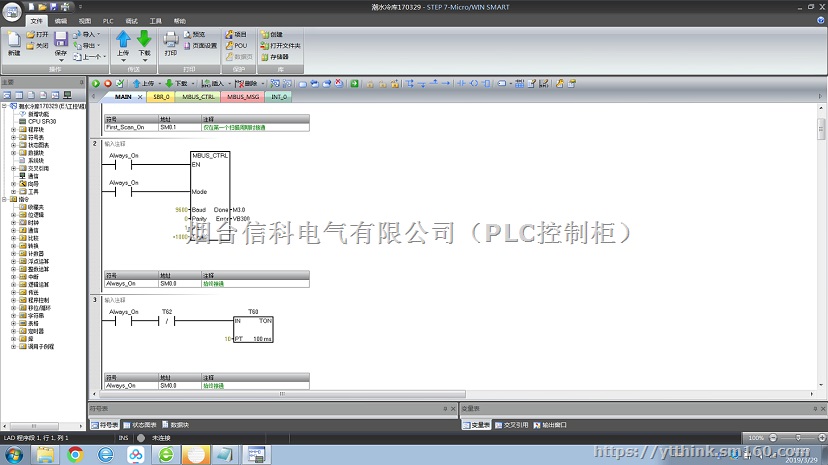Click large green Download arrow in ribbon
828x465 pixels.
[x=144, y=39]
